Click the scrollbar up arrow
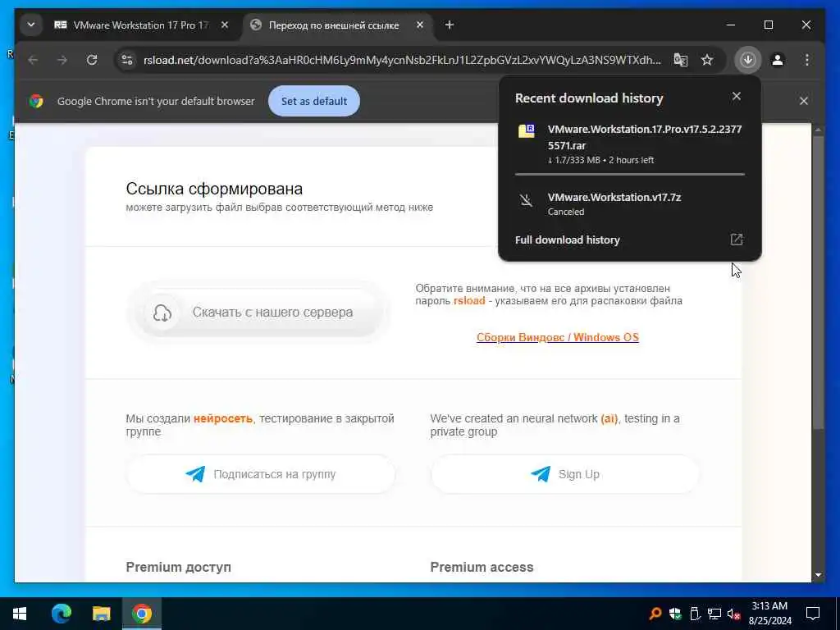 (x=818, y=129)
